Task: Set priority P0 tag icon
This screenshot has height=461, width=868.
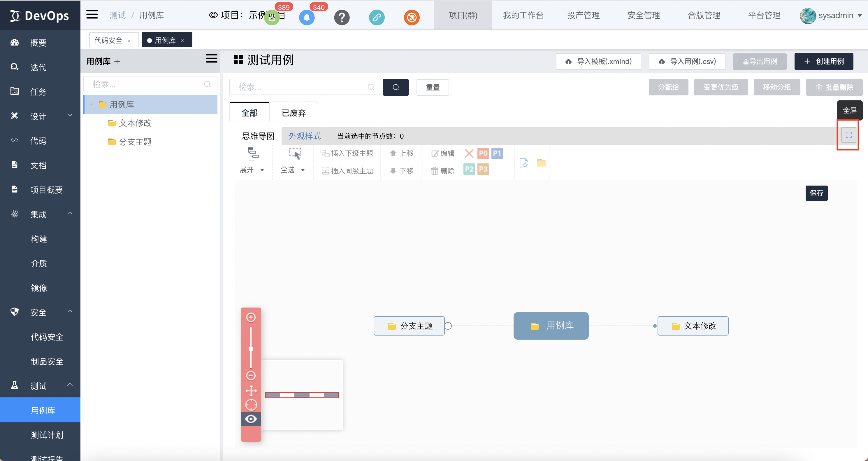Action: point(483,153)
